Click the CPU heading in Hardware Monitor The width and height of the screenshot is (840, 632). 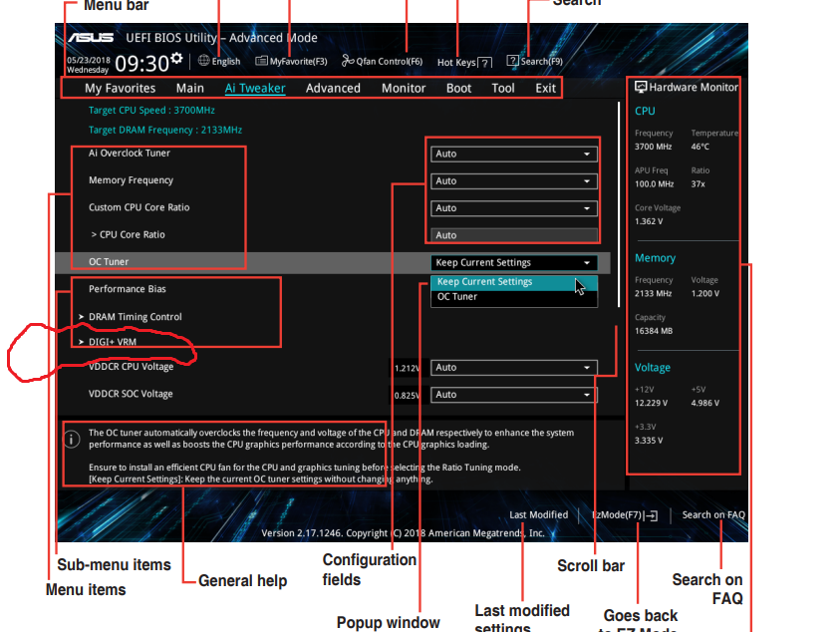(x=645, y=111)
